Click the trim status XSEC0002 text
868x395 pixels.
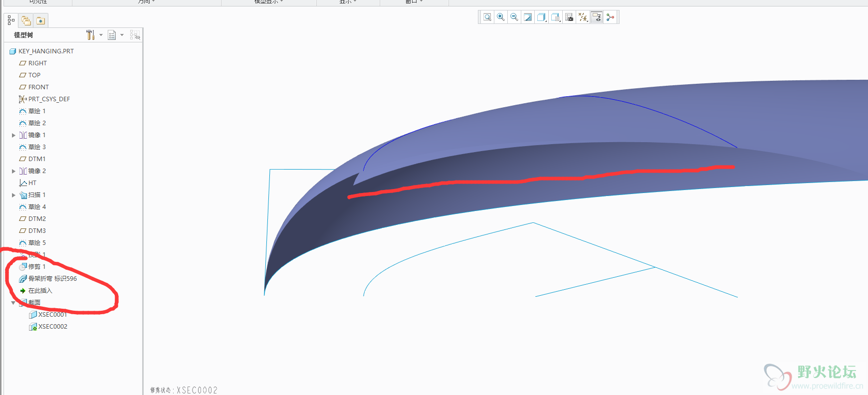point(184,390)
